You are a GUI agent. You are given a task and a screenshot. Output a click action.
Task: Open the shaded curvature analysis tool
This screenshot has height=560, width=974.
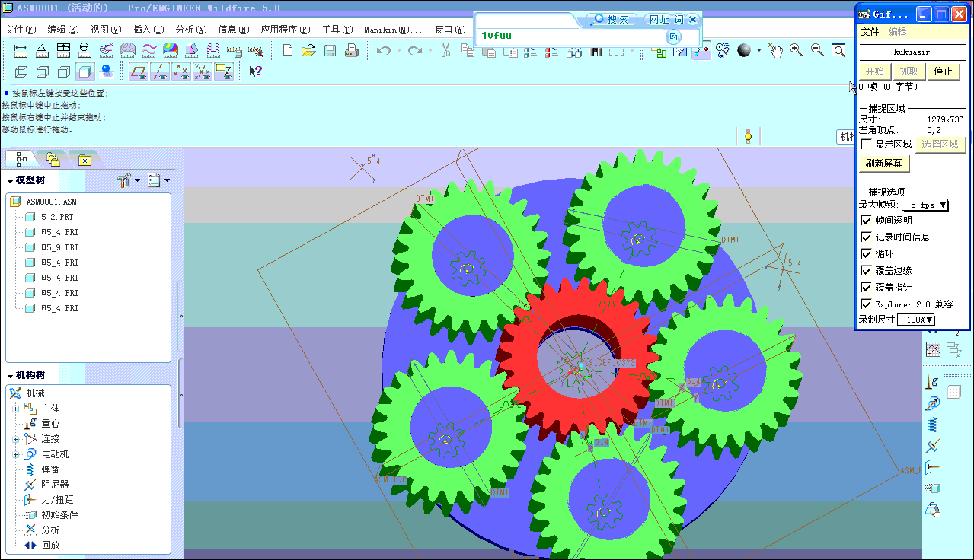170,50
